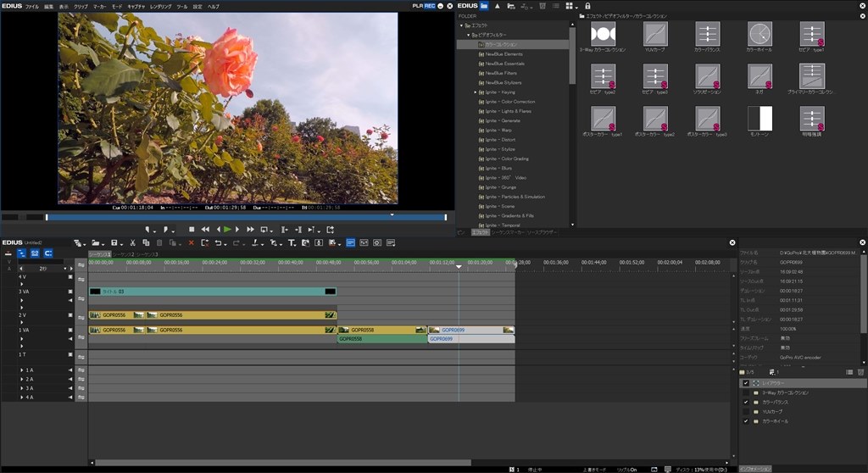Screen dimensions: 868x473
Task: Click the folder view icon in the effect palette toolbar
Action: point(484,6)
